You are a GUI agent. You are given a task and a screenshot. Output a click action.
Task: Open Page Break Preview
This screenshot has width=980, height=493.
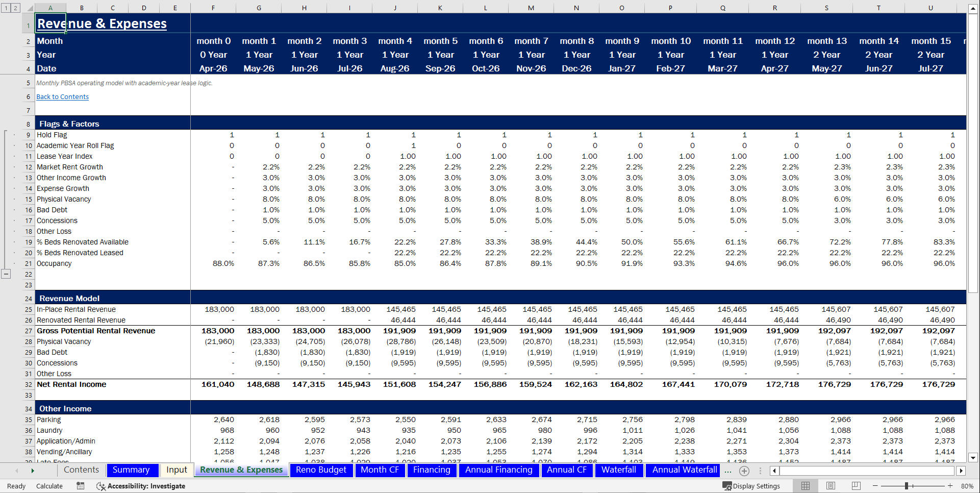click(x=853, y=486)
